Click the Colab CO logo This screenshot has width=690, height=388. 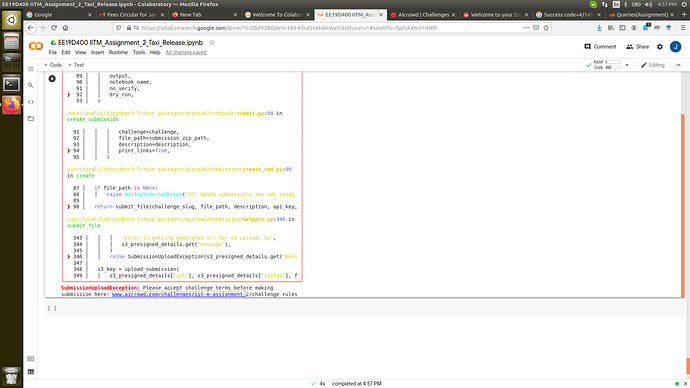[x=36, y=46]
